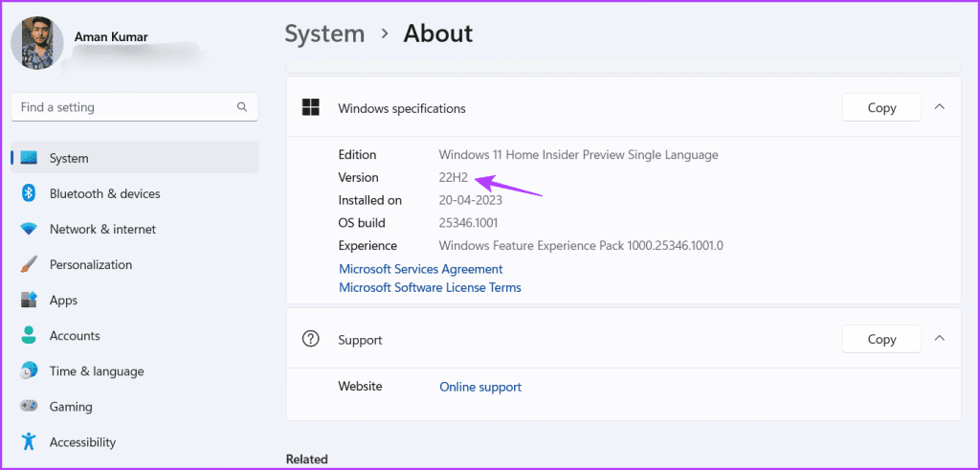Open Personalization settings

click(135, 264)
